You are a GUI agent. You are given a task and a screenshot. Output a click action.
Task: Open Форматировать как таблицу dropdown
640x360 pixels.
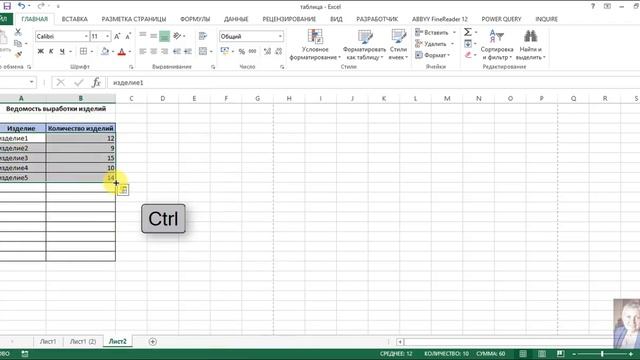coord(364,44)
